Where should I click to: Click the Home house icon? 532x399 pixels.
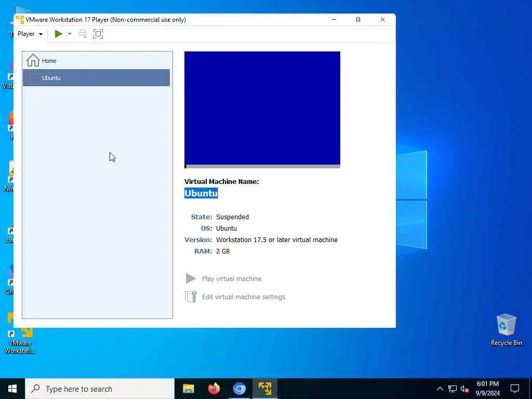[x=33, y=60]
